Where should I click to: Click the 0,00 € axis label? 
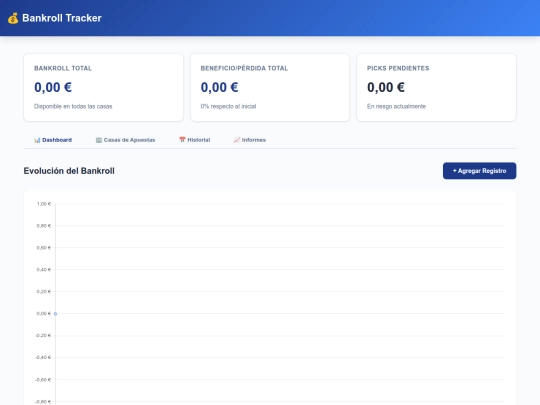pos(44,313)
